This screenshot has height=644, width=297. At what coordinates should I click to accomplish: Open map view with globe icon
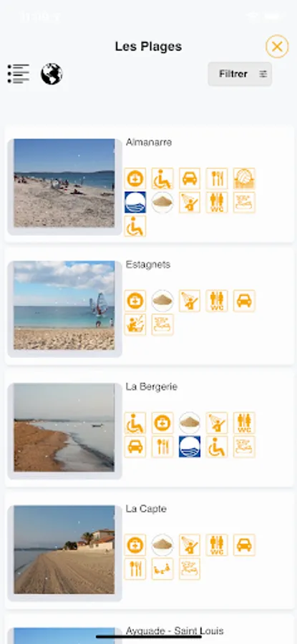(52, 74)
